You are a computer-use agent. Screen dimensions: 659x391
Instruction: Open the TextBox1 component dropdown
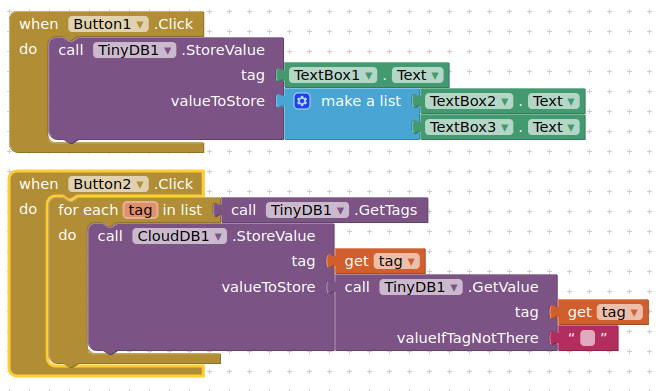click(x=333, y=75)
